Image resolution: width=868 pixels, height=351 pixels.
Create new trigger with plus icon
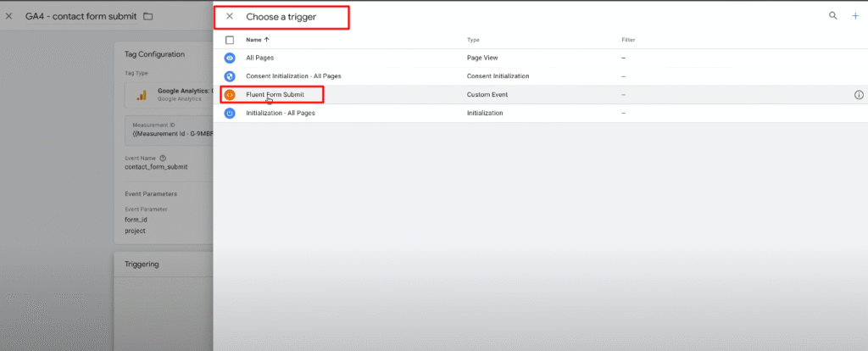[854, 16]
